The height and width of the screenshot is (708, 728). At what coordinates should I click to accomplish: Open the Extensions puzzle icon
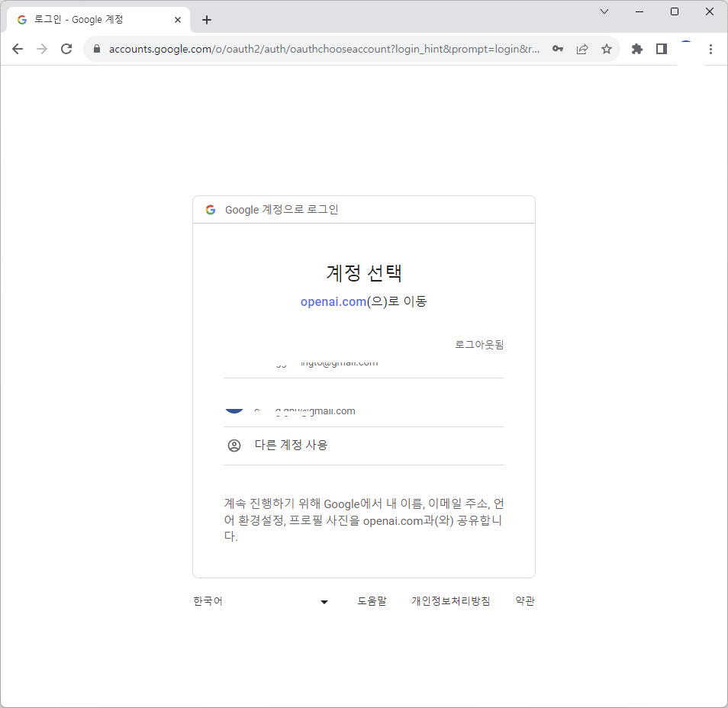pos(637,49)
